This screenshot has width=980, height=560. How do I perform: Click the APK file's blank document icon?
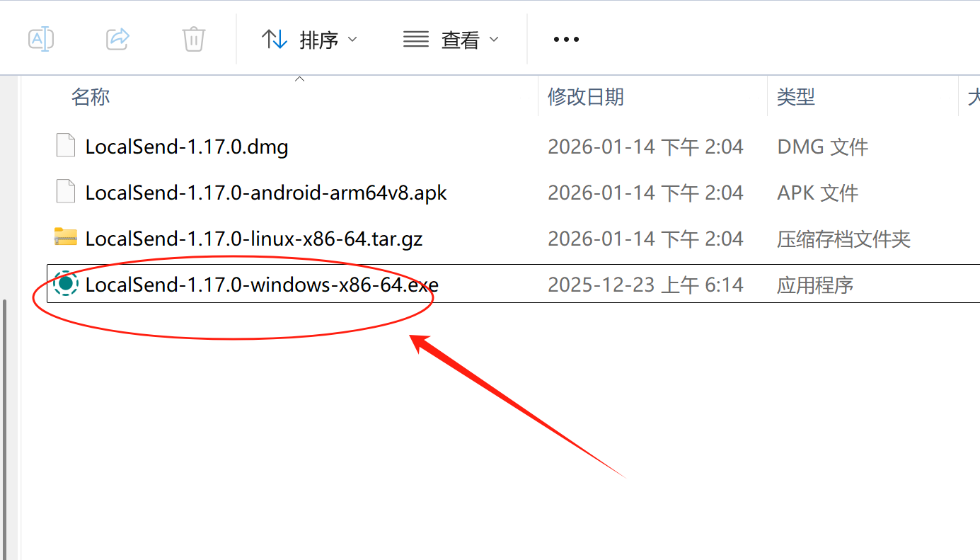click(x=66, y=192)
